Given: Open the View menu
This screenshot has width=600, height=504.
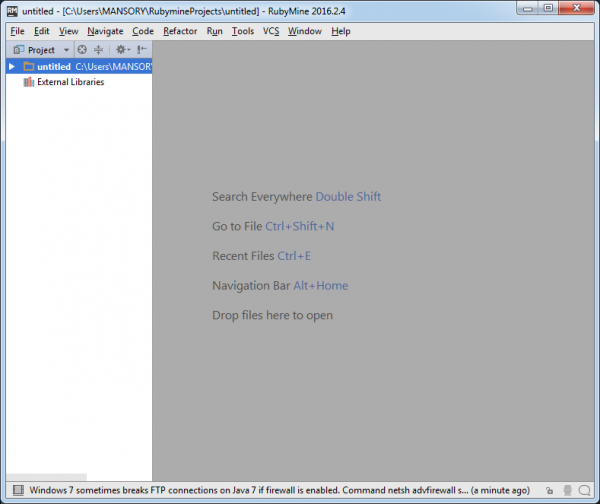Looking at the screenshot, I should 68,31.
